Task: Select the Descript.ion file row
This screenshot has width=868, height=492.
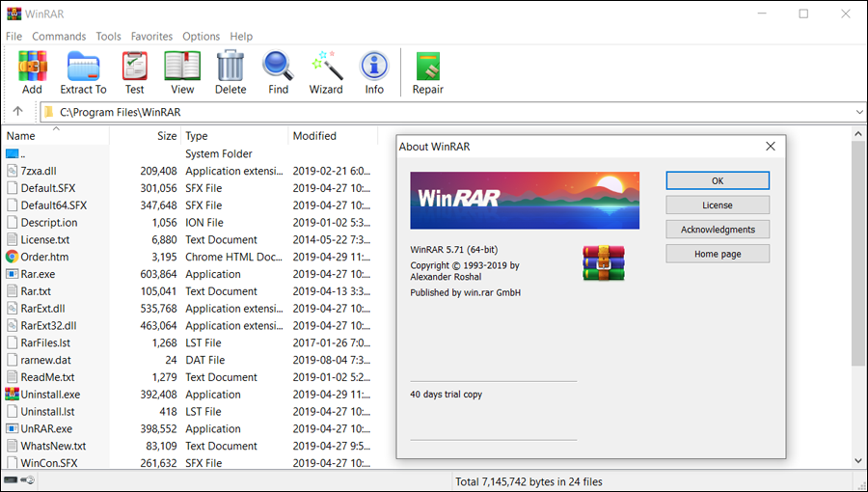Action: [x=188, y=223]
